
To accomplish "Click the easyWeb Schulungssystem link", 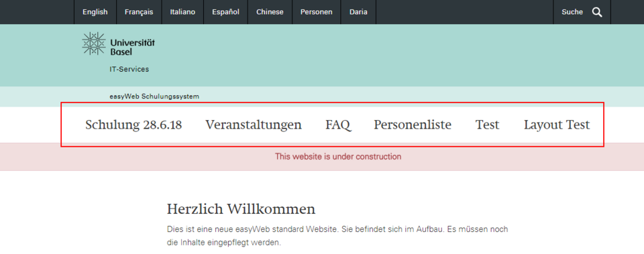I will tap(154, 97).
